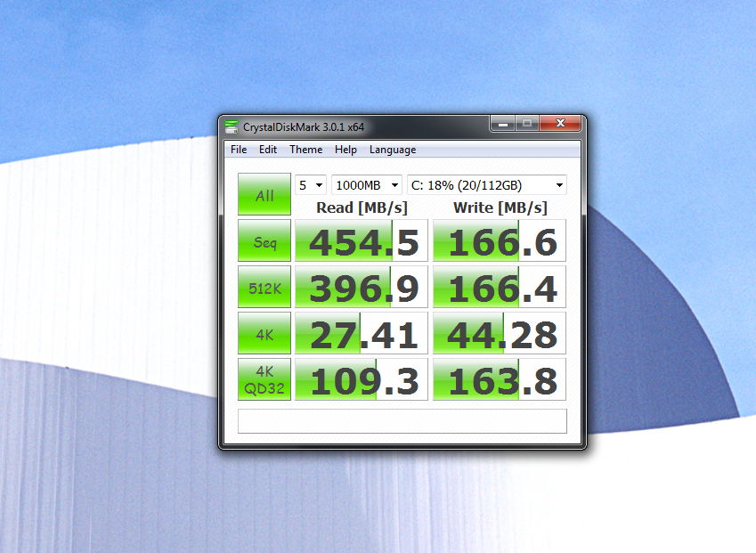Click the empty comment field at bottom
This screenshot has height=553, width=756.
pyautogui.click(x=402, y=421)
